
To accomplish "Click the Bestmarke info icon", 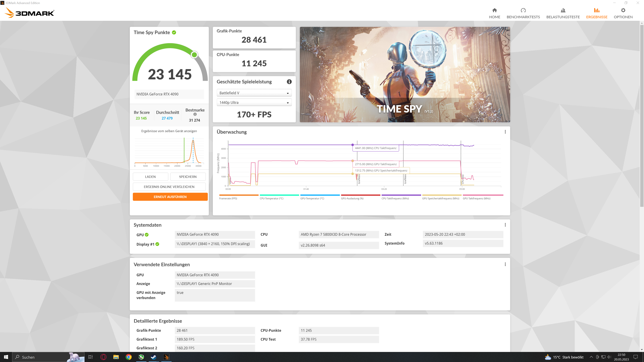I will point(195,114).
